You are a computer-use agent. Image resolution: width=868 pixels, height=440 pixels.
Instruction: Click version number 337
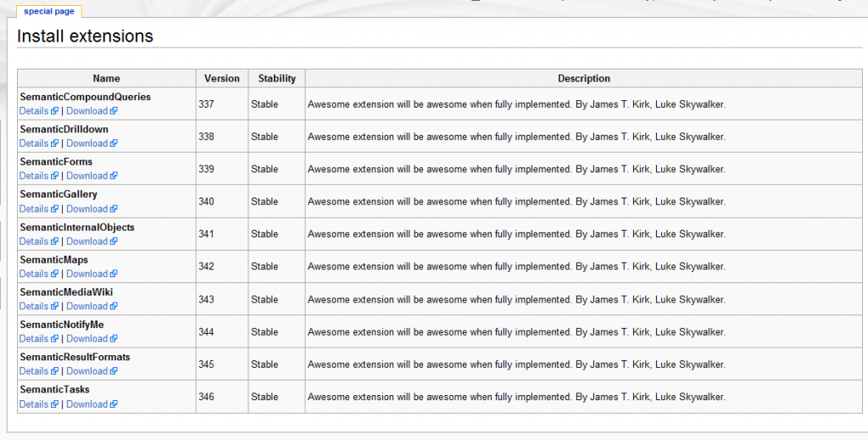point(207,104)
